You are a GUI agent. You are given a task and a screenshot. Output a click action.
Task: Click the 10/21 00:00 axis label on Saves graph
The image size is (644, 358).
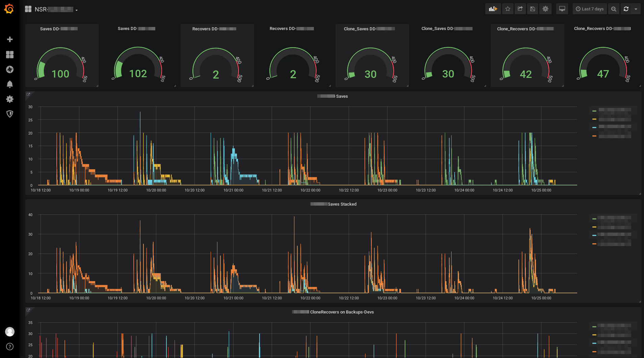(233, 190)
